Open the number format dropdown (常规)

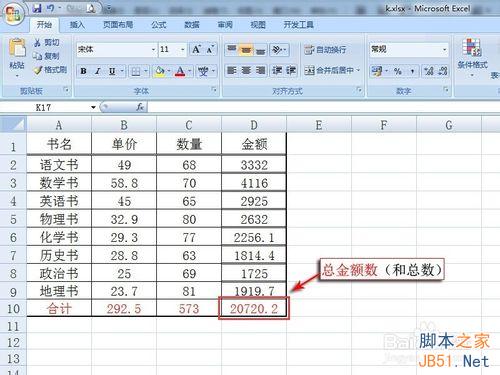[444, 50]
